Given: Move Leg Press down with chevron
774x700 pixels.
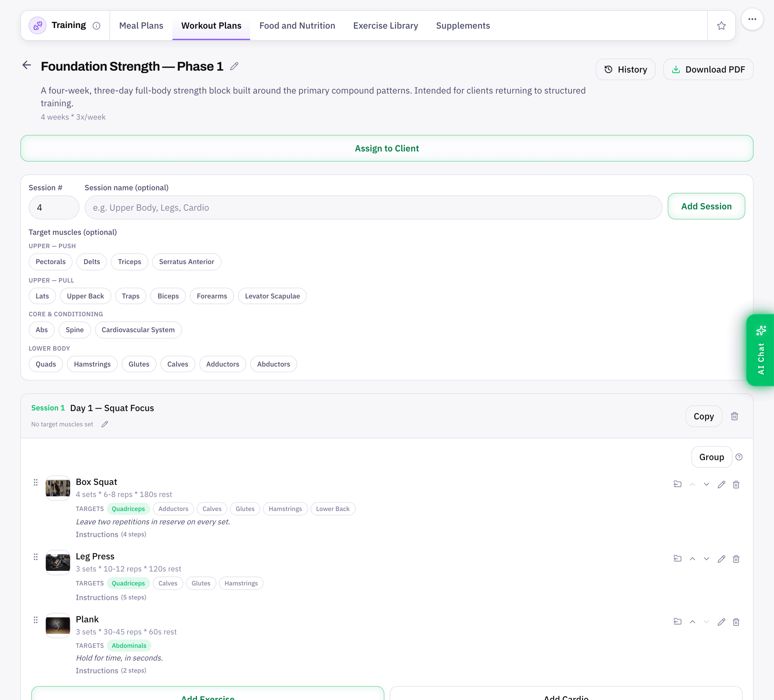Looking at the screenshot, I should 706,559.
